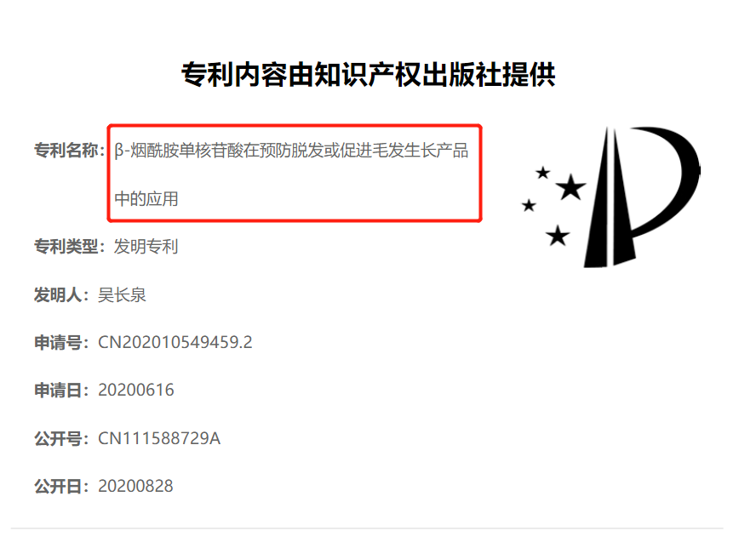
Task: Click the 公开号 label
Action: coord(61,438)
